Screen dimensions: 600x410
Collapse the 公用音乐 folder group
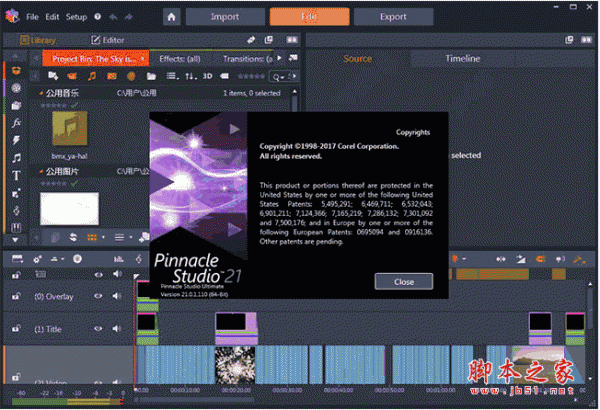[x=43, y=93]
